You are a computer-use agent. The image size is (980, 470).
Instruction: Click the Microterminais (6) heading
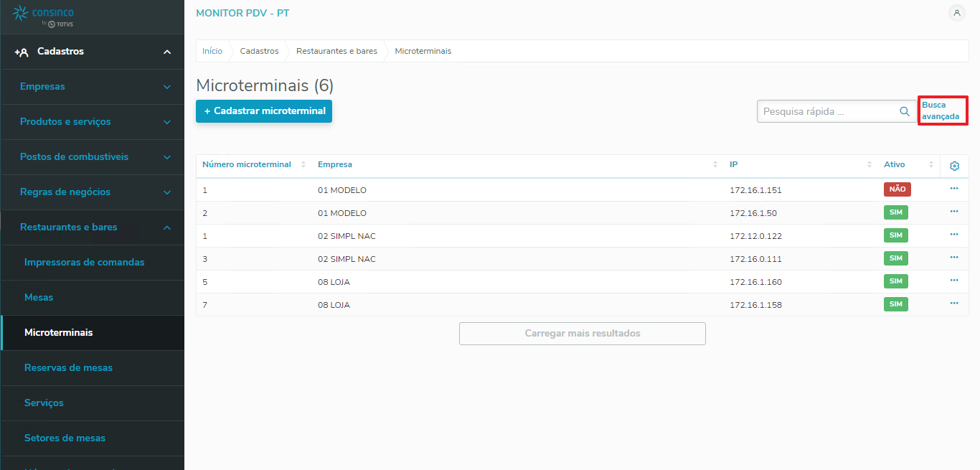click(265, 86)
